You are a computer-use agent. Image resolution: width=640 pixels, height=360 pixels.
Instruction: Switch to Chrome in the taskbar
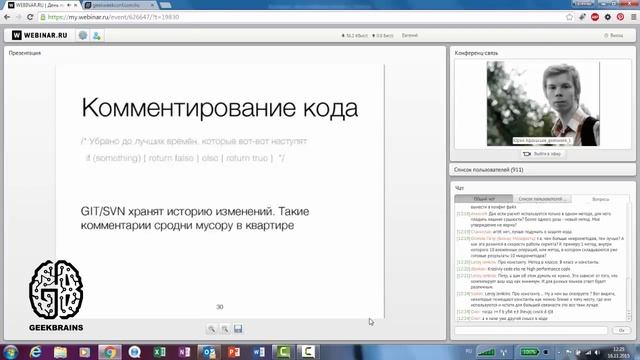pyautogui.click(x=109, y=352)
